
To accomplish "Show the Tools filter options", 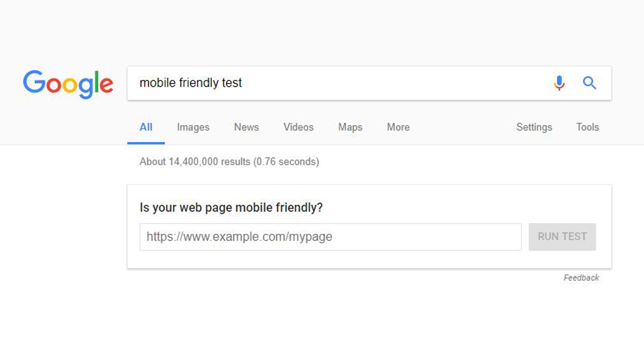I will click(587, 127).
